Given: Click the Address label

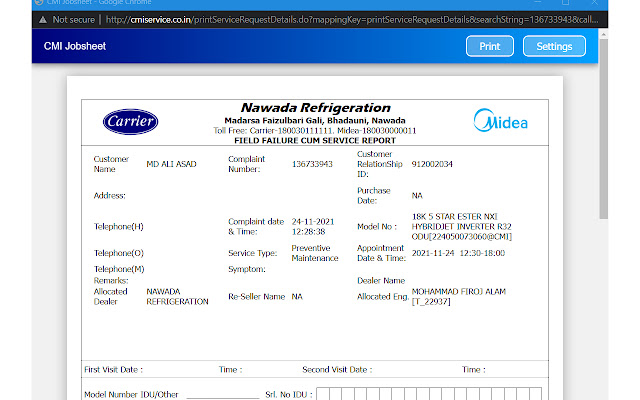Looking at the screenshot, I should (109, 196).
